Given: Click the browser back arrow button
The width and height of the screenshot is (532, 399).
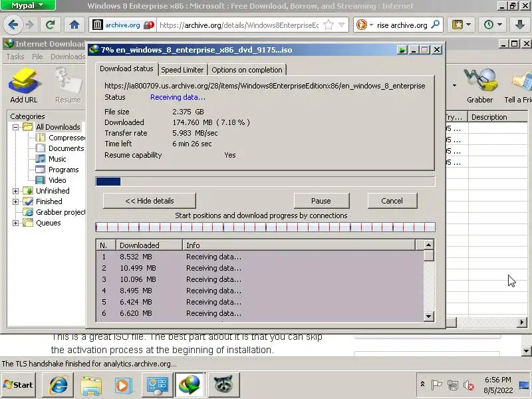Looking at the screenshot, I should click(13, 25).
